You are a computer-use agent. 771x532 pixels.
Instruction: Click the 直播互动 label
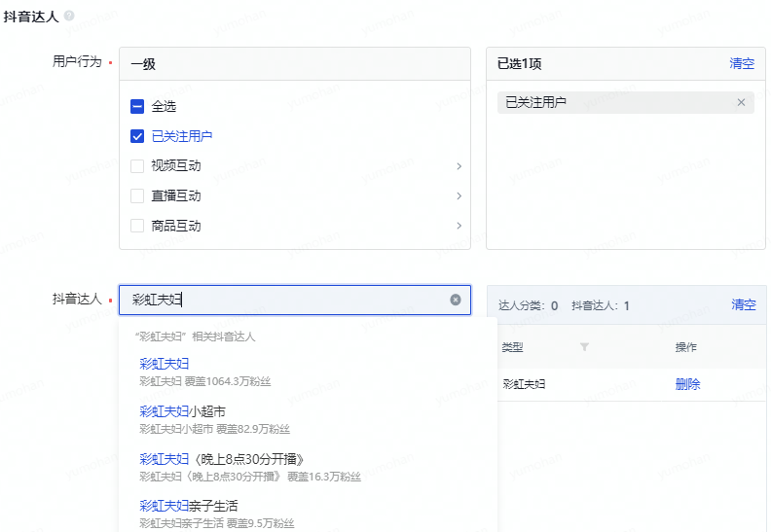176,196
